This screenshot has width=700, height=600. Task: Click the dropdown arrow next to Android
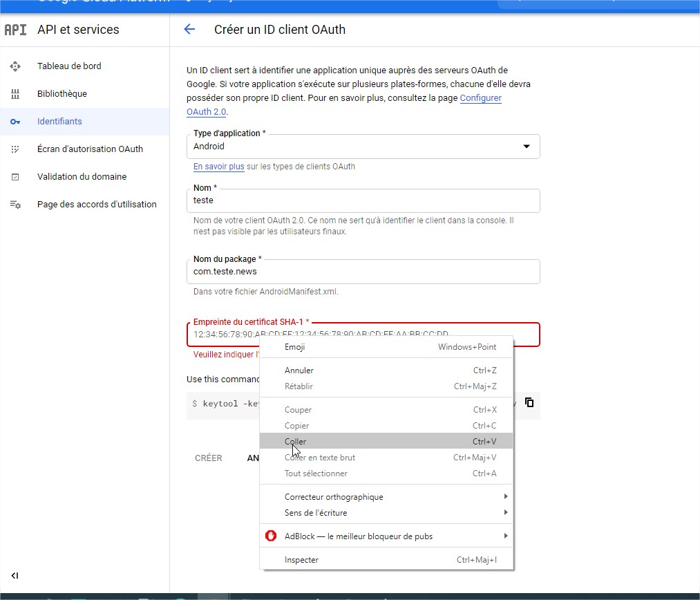pyautogui.click(x=527, y=147)
